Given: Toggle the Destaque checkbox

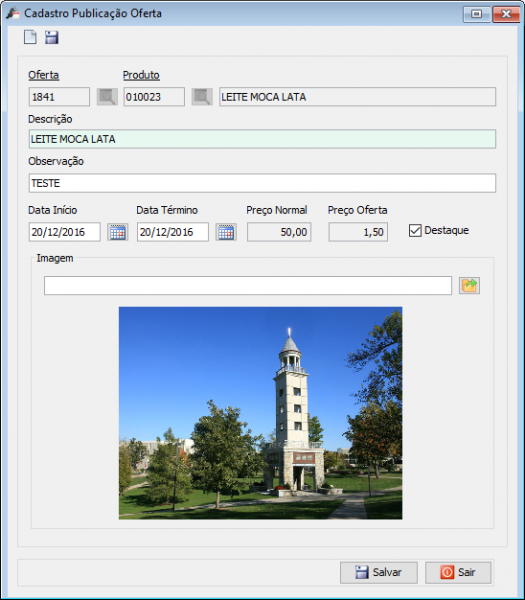Looking at the screenshot, I should point(415,231).
